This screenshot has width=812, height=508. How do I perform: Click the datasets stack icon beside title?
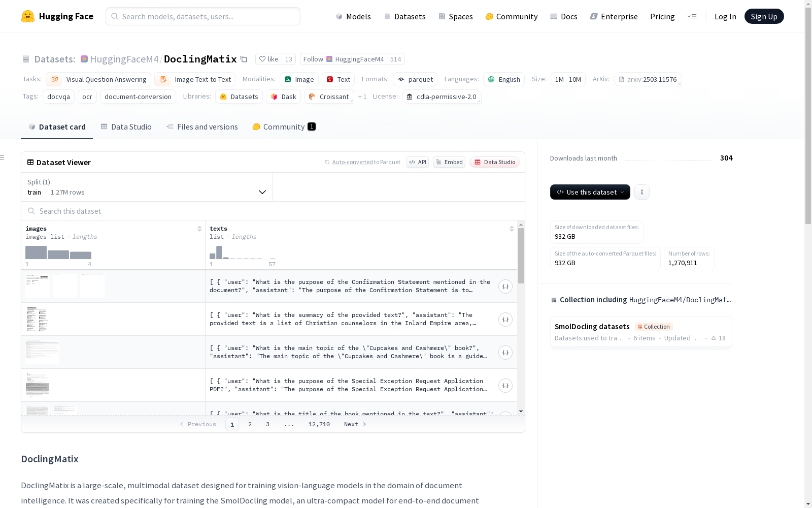(26, 59)
